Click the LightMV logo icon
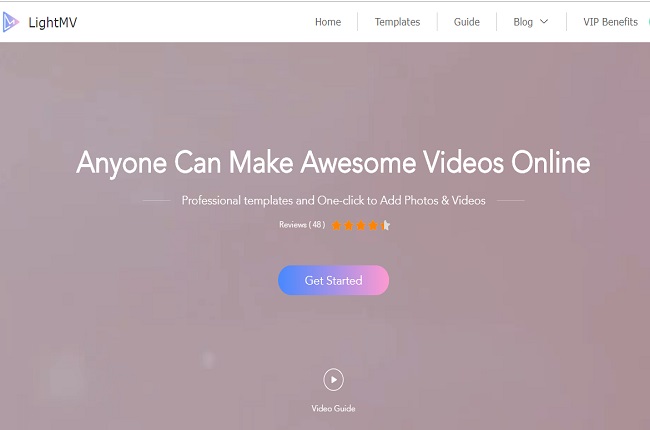 (10, 22)
